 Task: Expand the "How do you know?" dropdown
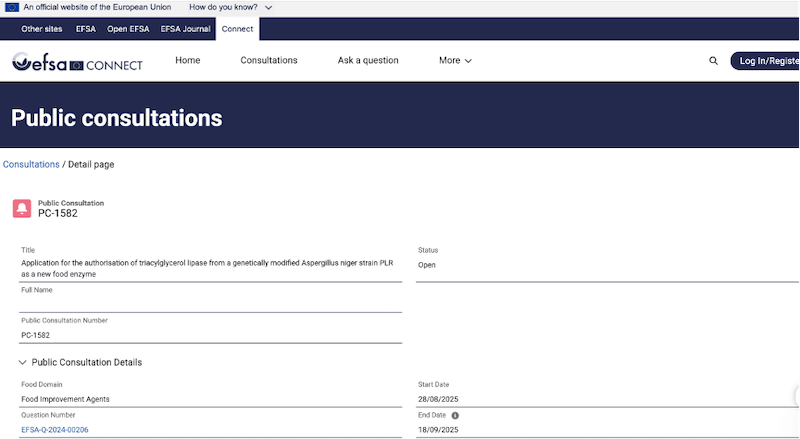[231, 7]
